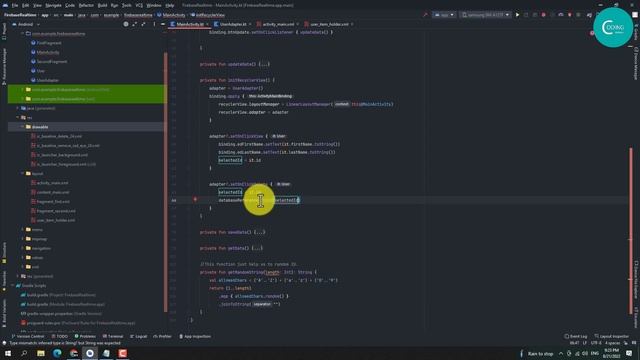
Task: Open the Project tool window on left edge
Action: pos(4,31)
